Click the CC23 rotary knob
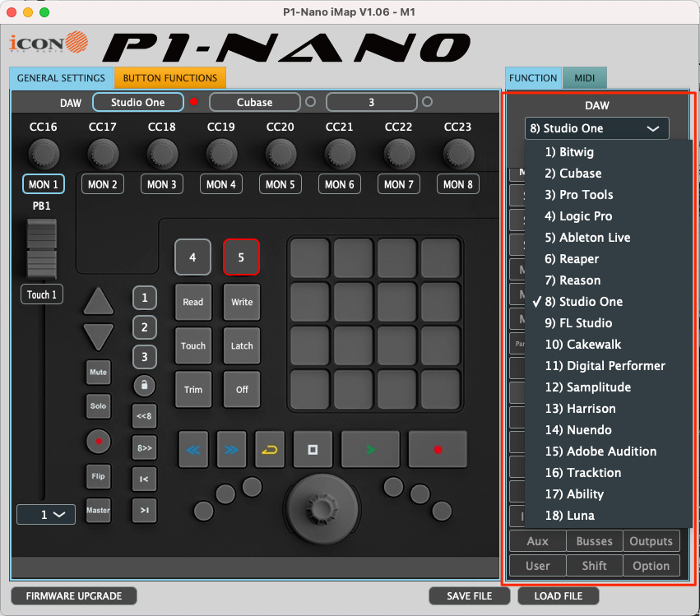 point(458,154)
